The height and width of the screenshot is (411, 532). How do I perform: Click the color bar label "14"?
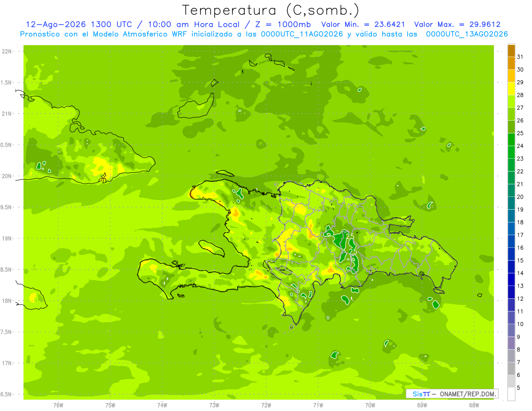[x=520, y=273]
